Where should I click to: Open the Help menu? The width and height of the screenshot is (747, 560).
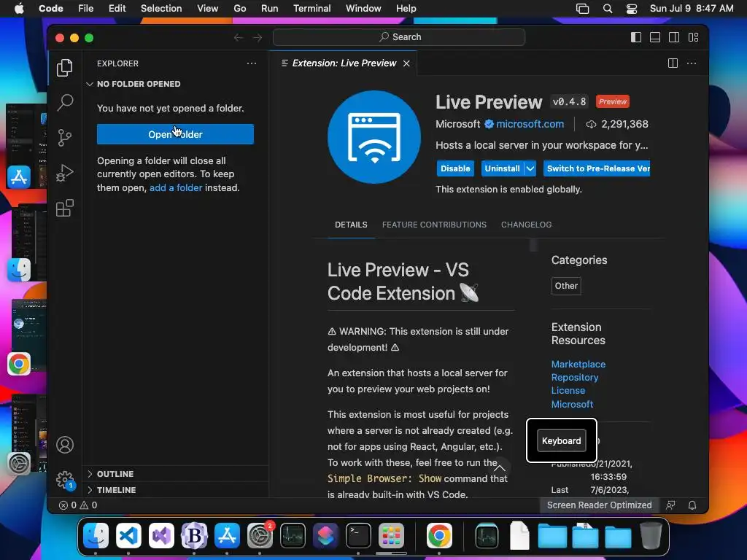(406, 9)
